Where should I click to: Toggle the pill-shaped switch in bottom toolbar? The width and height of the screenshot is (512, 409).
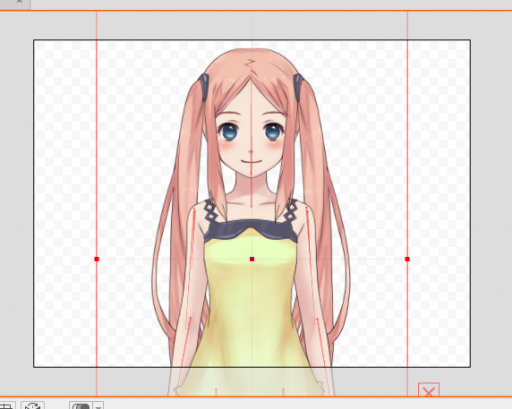point(81,406)
